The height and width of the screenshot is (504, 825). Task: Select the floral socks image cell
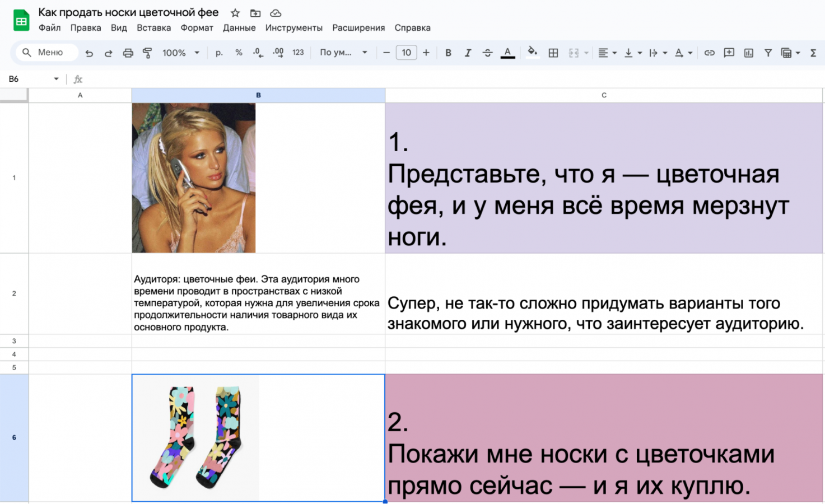coord(258,437)
